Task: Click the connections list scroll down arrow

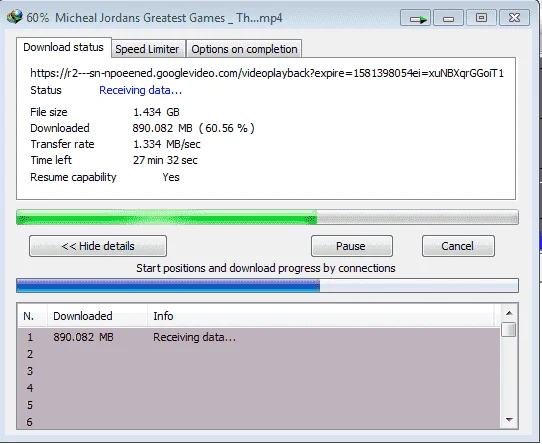Action: (x=509, y=420)
